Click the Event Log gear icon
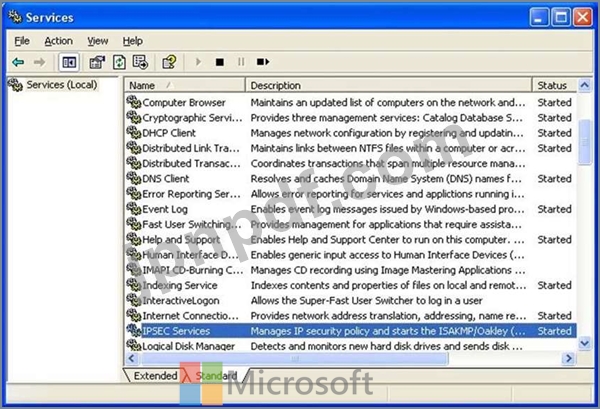This screenshot has width=600, height=409. pos(134,209)
